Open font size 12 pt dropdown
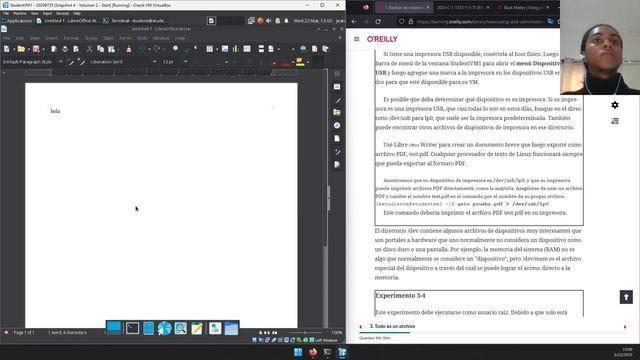The image size is (640, 360). coord(186,62)
